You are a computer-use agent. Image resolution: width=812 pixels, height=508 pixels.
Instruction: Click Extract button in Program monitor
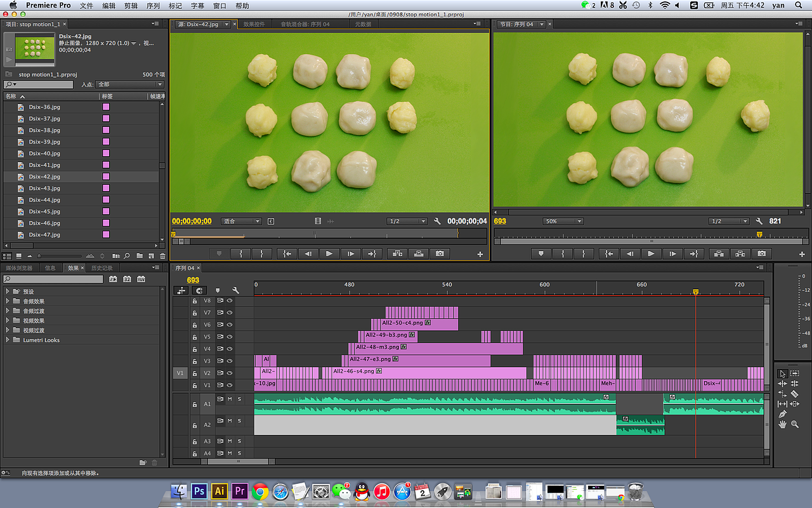click(x=740, y=253)
